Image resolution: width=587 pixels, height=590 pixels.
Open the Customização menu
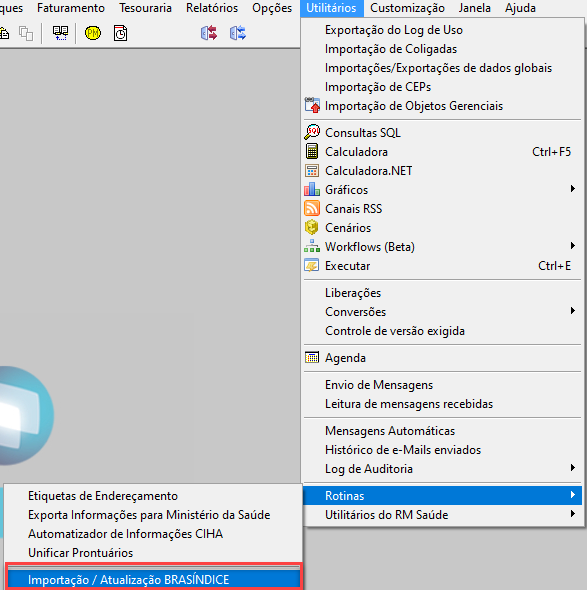point(407,8)
